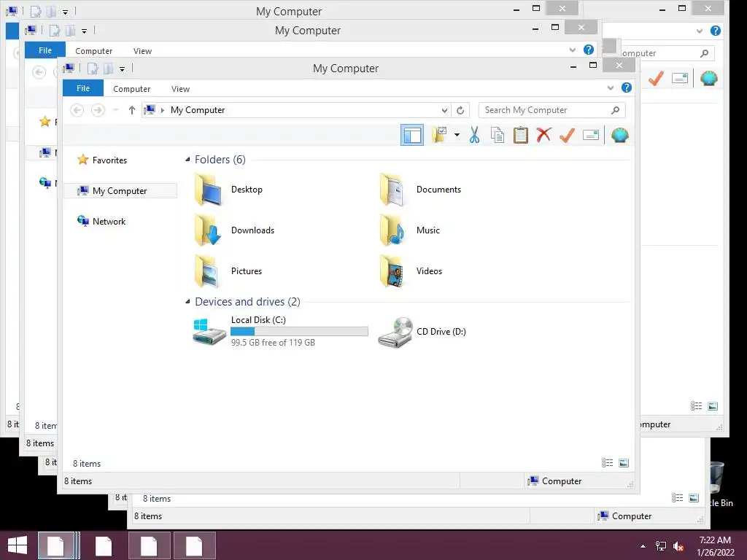Click the blue shell icon in front window
The height and width of the screenshot is (560, 747).
620,135
